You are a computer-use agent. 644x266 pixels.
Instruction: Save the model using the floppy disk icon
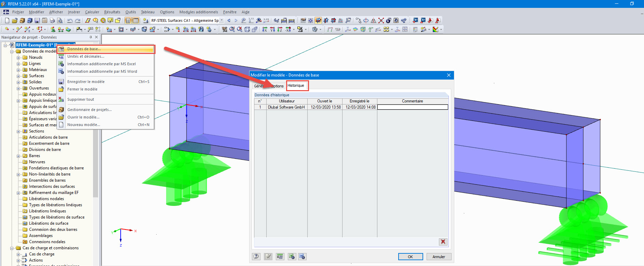(x=37, y=20)
